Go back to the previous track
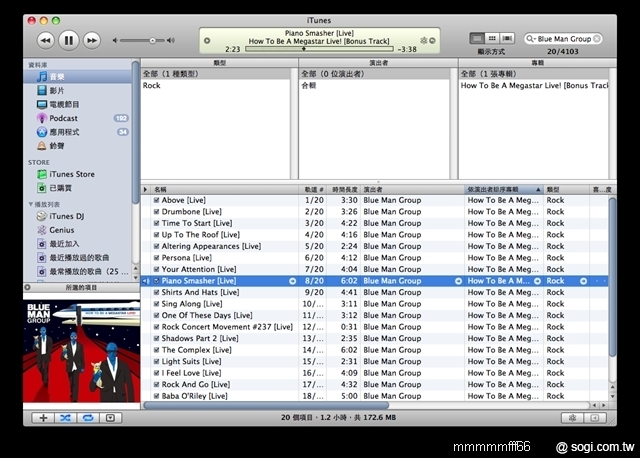The height and width of the screenshot is (458, 640). (x=45, y=40)
